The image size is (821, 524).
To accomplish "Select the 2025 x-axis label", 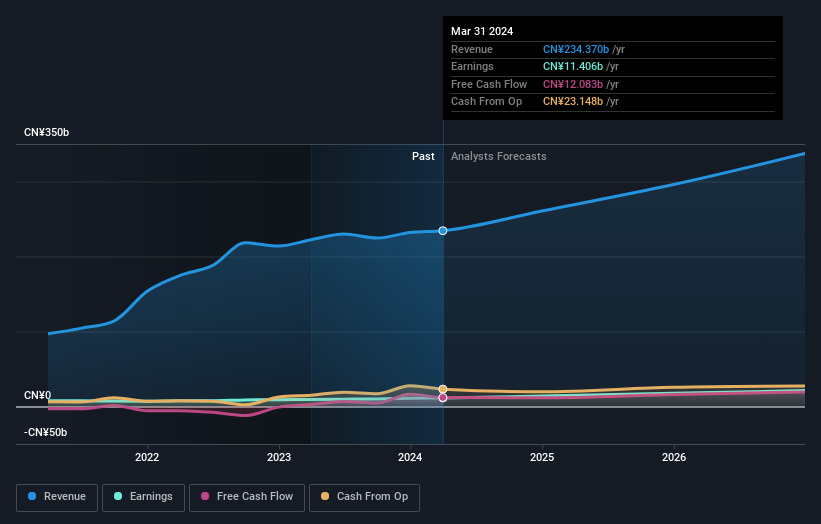I will coord(542,457).
